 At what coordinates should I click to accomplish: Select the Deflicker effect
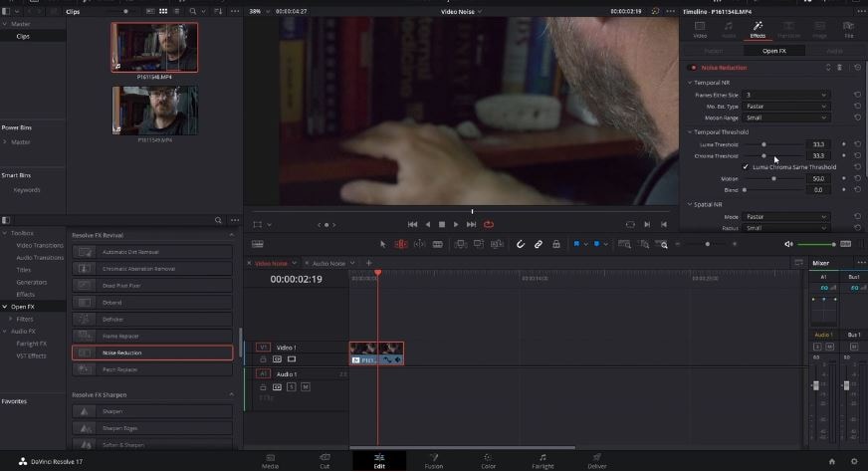point(152,319)
